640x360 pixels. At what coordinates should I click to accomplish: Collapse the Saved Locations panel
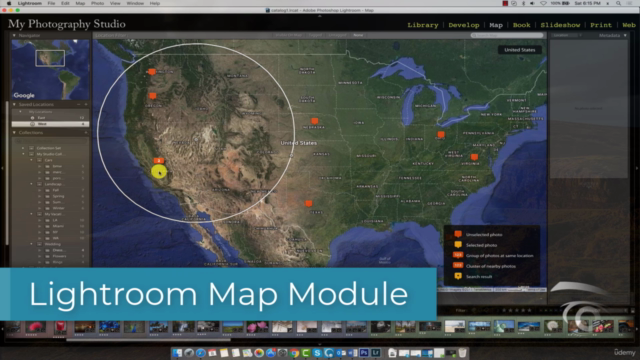coord(14,104)
